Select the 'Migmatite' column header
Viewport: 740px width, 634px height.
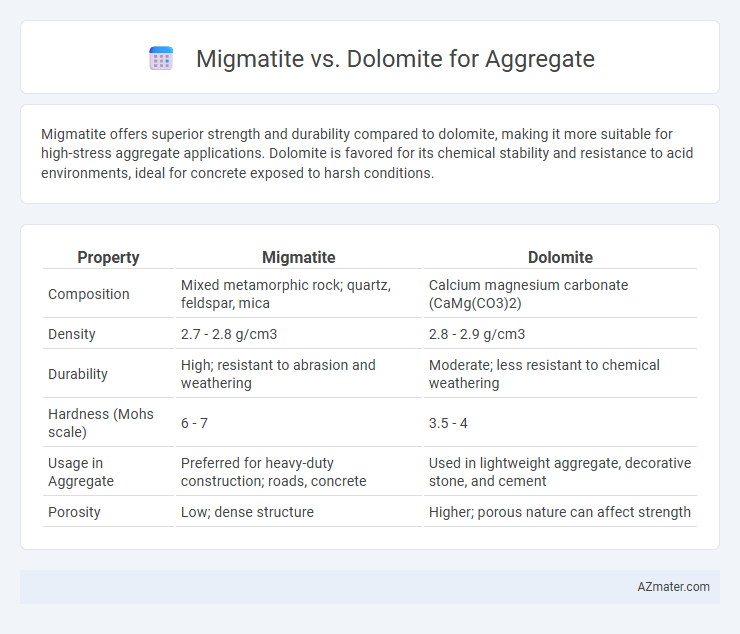coord(299,257)
